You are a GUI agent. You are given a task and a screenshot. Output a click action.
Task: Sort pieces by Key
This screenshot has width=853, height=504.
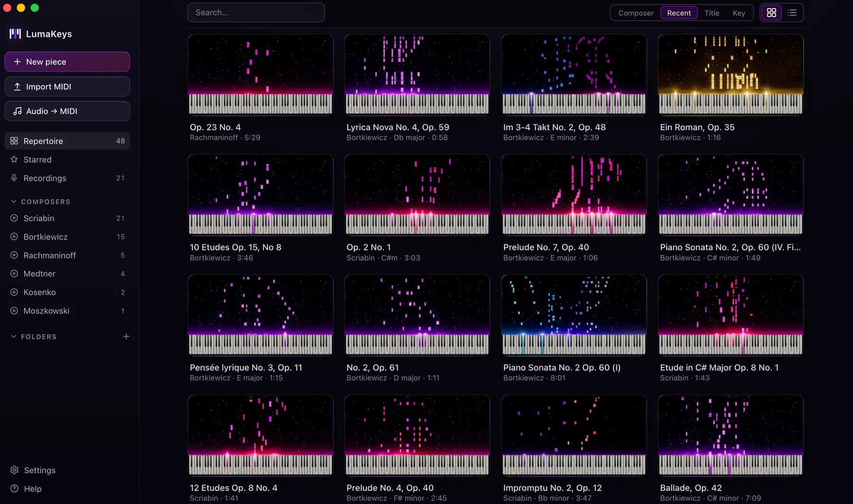(739, 13)
